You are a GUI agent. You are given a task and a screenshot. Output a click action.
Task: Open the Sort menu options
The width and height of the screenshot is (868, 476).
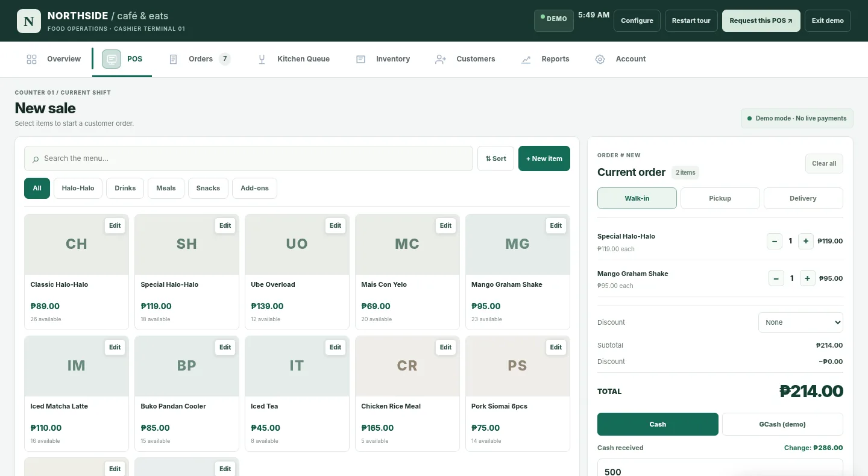point(495,158)
